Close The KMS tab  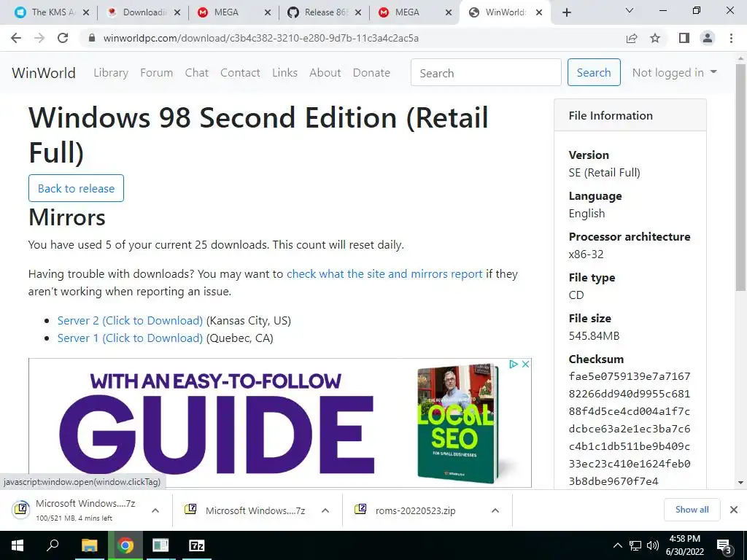pos(86,12)
